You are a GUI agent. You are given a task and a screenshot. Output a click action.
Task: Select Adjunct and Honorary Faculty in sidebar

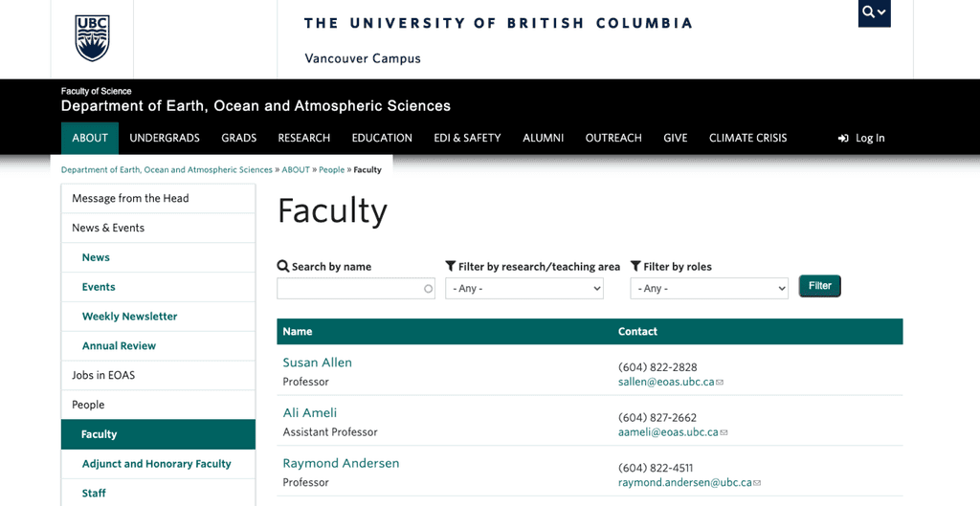click(x=158, y=464)
